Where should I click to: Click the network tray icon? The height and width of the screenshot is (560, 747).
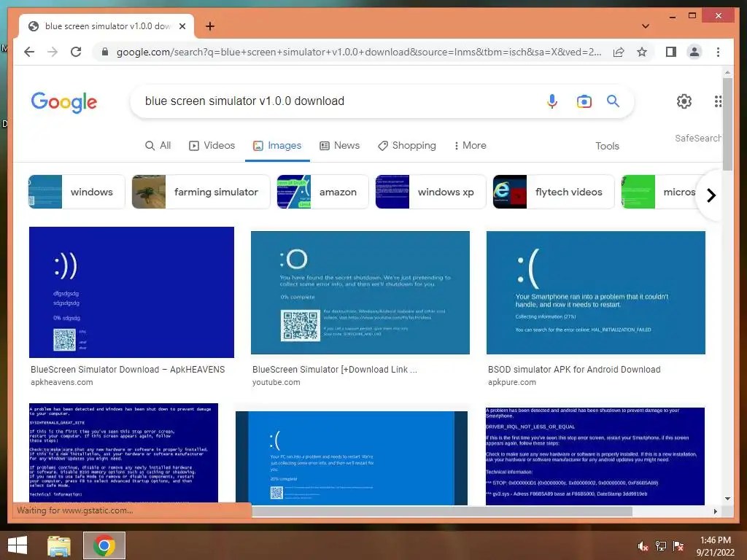661,546
